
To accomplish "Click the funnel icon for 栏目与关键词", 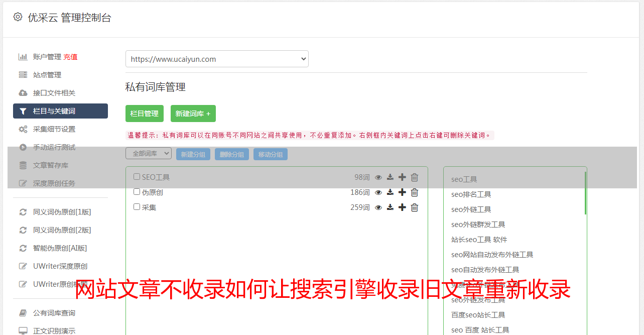I will point(23,111).
